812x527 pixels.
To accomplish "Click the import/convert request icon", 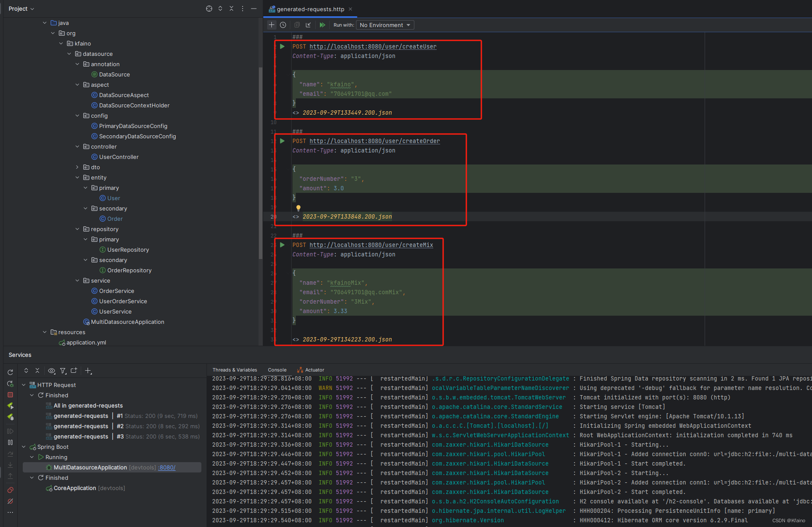I will [308, 25].
